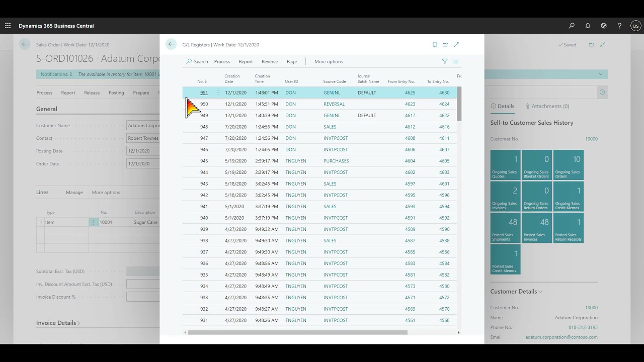Switch list layout view icon
Image resolution: width=644 pixels, height=362 pixels.
pos(456,61)
